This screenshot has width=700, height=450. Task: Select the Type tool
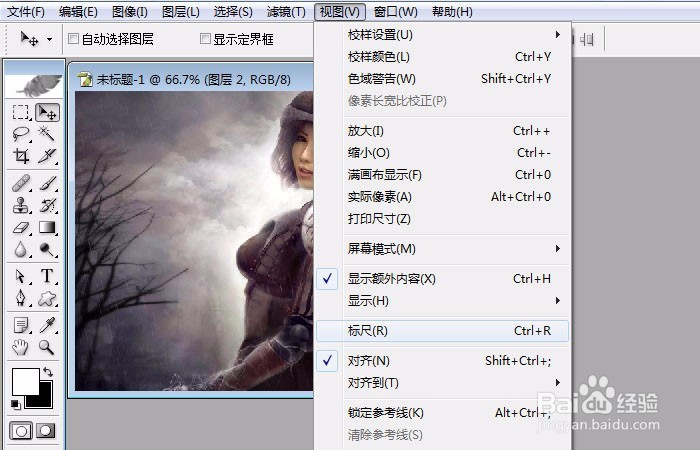point(47,276)
